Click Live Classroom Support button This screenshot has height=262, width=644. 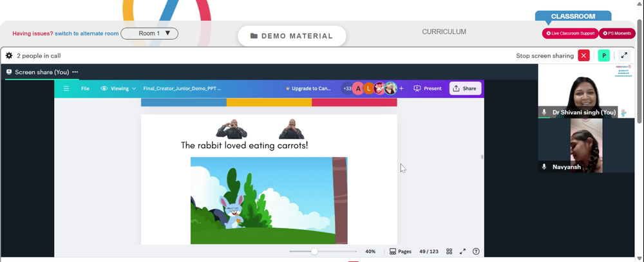click(x=570, y=33)
